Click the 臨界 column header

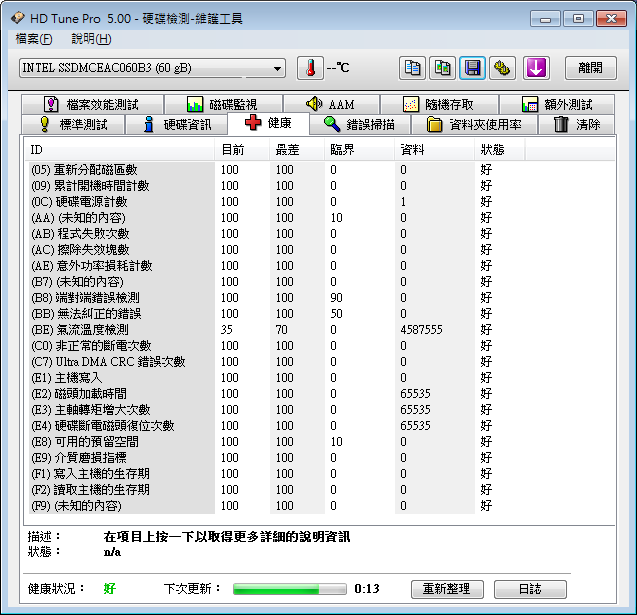pyautogui.click(x=342, y=150)
